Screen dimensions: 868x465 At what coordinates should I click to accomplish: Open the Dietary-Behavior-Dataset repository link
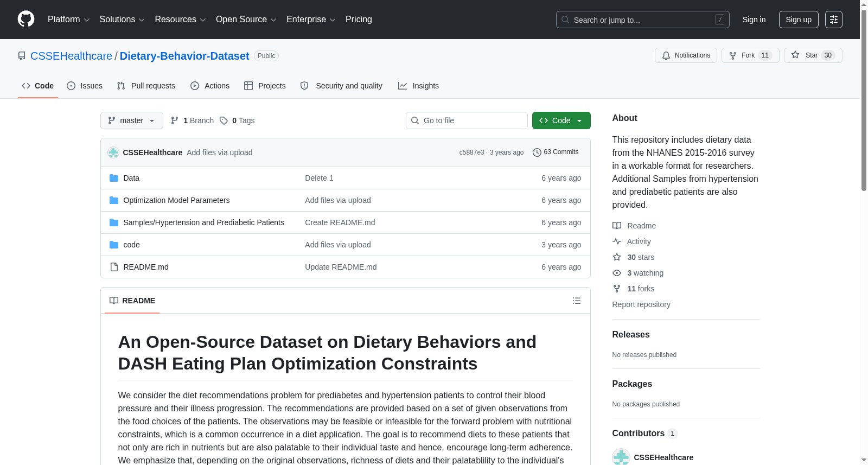[184, 56]
